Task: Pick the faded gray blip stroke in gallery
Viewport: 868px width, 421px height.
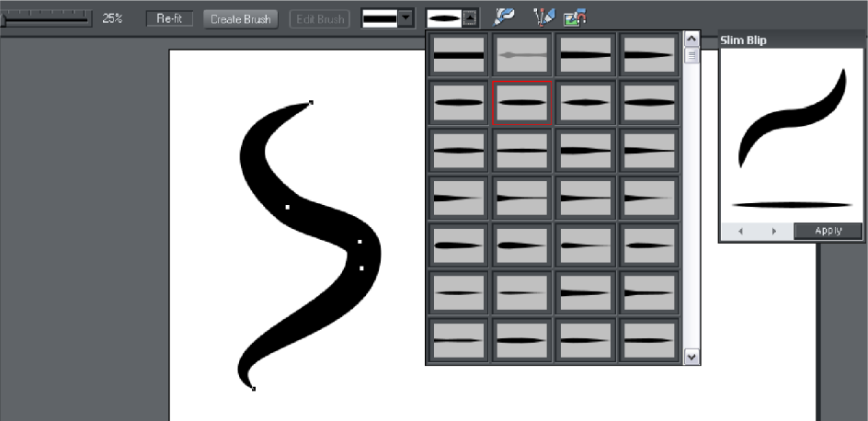Action: click(x=522, y=55)
